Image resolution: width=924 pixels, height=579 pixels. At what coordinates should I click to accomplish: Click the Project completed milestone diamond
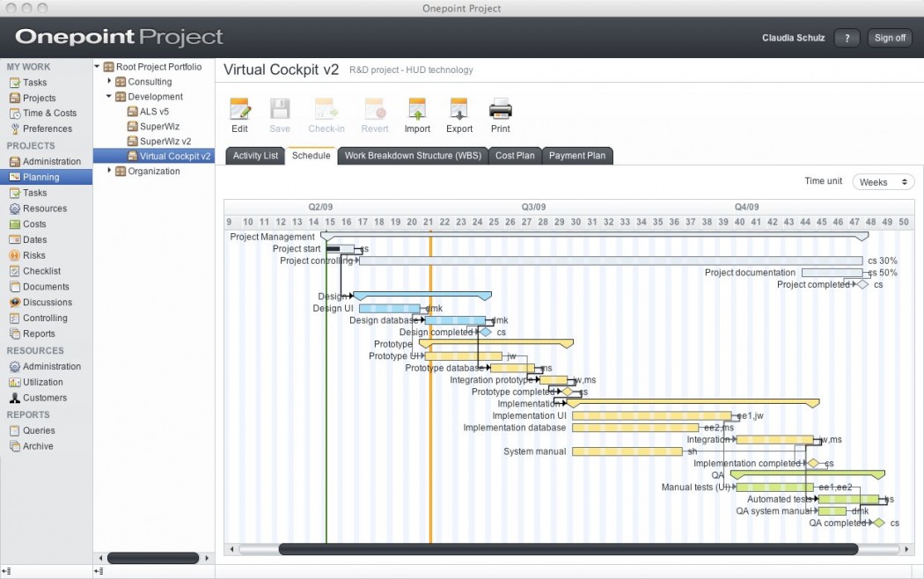pos(862,284)
